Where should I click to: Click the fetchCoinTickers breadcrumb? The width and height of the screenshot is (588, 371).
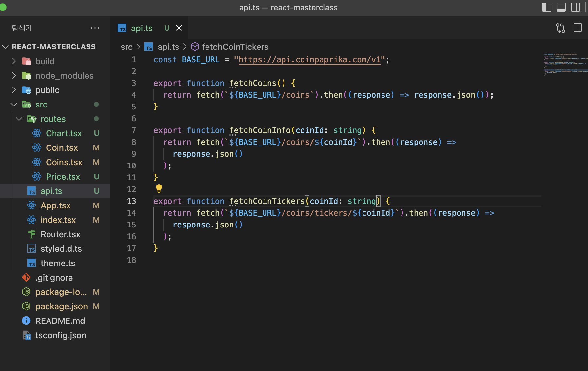coord(235,47)
